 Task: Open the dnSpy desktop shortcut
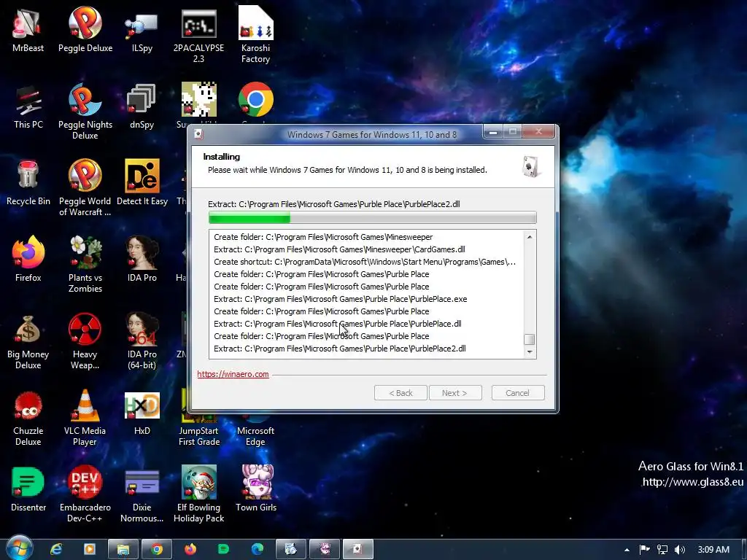click(x=142, y=106)
